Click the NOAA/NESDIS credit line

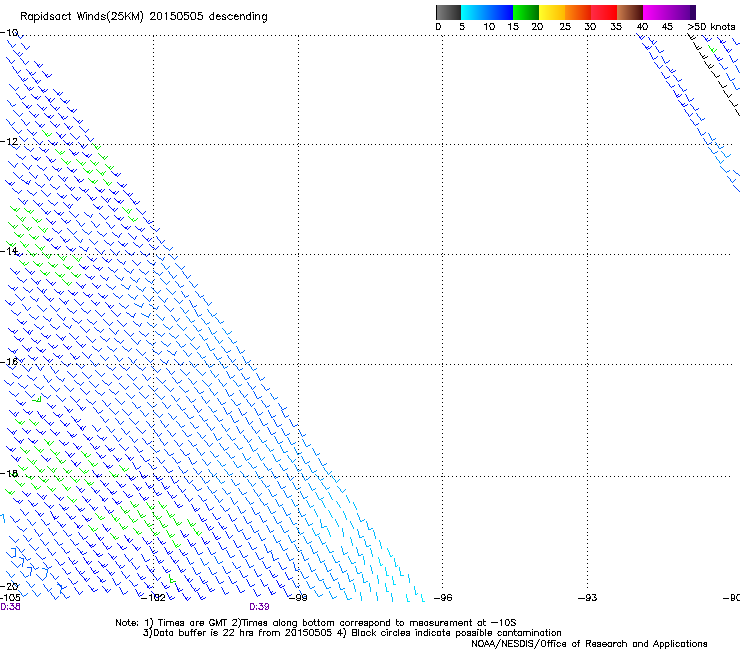point(589,644)
